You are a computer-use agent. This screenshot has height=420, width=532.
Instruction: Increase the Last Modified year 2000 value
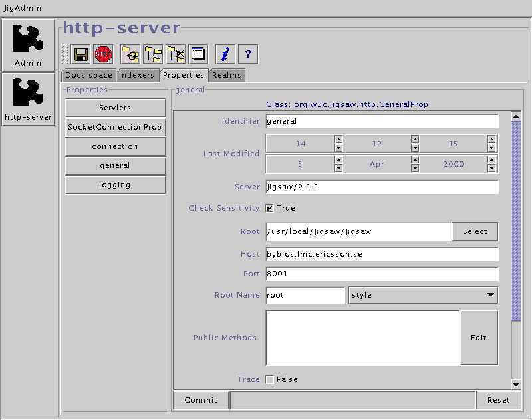pos(491,160)
